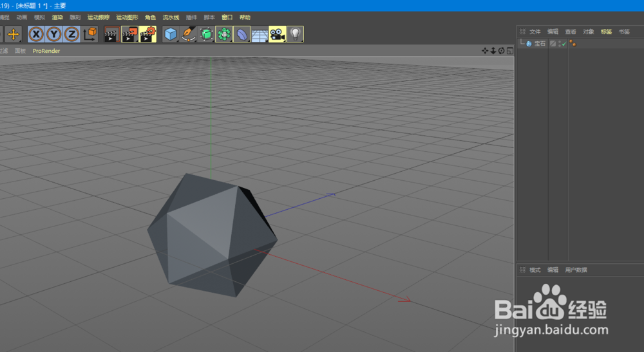Open Attribute Manager 用户数据 menu
Viewport: 644px width, 352px height.
576,270
